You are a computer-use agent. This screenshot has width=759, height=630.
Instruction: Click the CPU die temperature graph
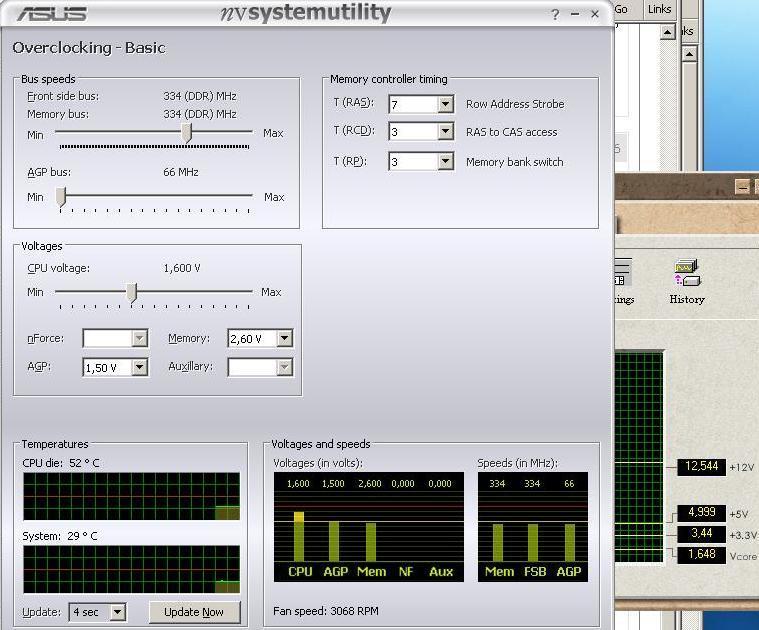coord(131,496)
